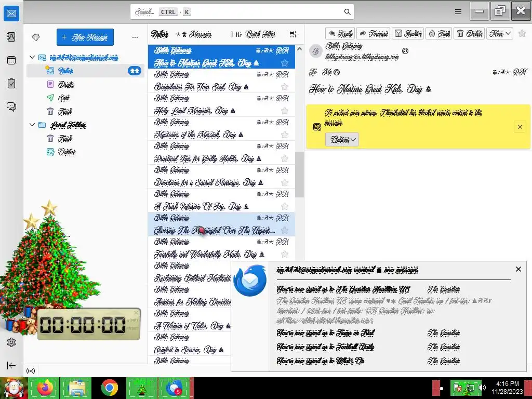Close the new messages notification popup

pos(518,269)
